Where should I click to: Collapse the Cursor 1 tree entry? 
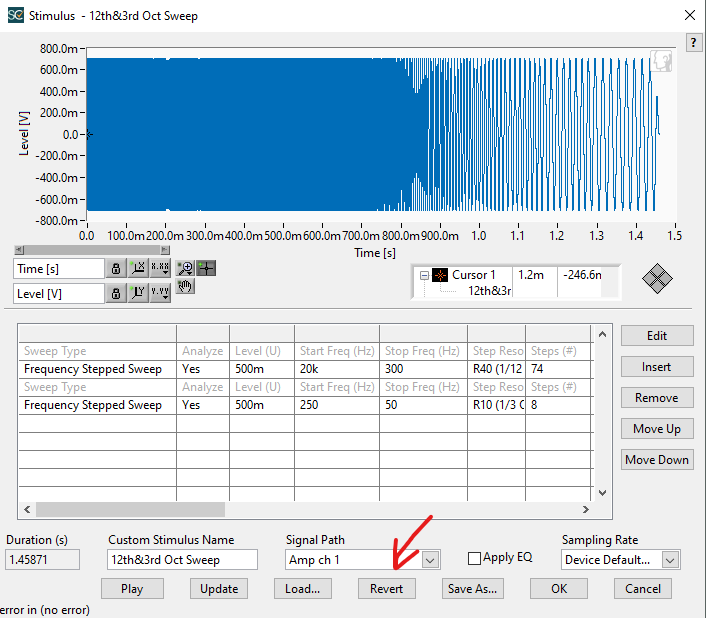(424, 275)
